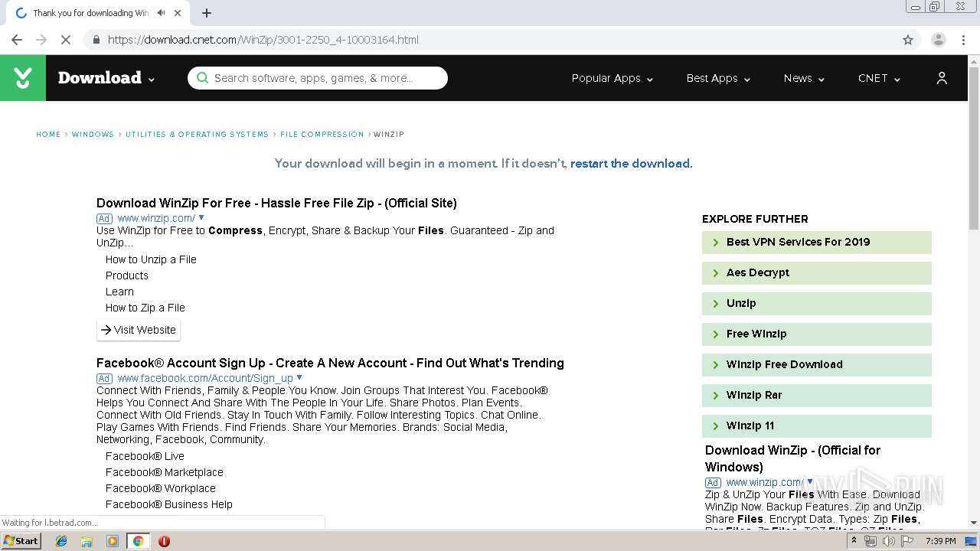Click the browser forward arrow
Image resolution: width=980 pixels, height=551 pixels.
coord(41,40)
